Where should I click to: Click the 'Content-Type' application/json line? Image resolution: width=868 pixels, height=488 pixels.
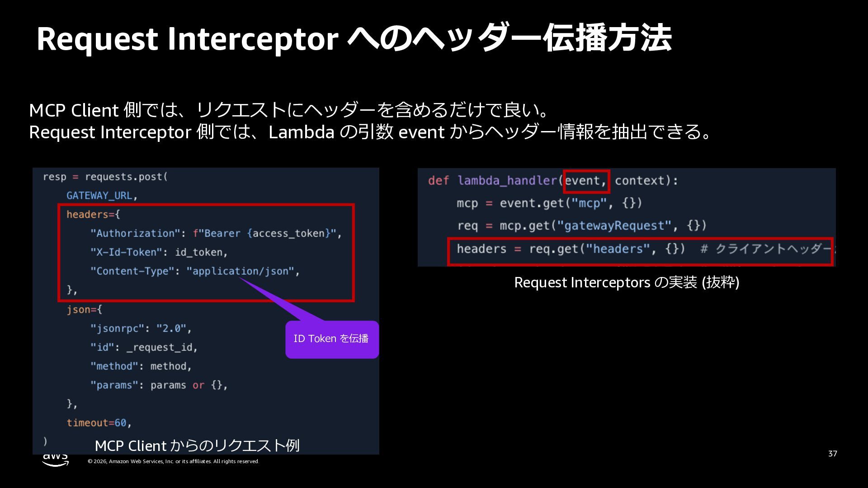click(x=195, y=271)
